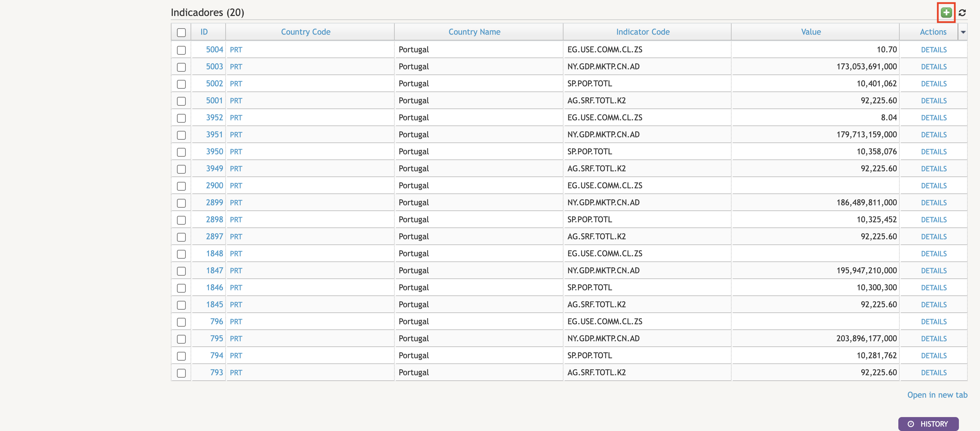
Task: Open record ID 5004 link
Action: click(214, 49)
